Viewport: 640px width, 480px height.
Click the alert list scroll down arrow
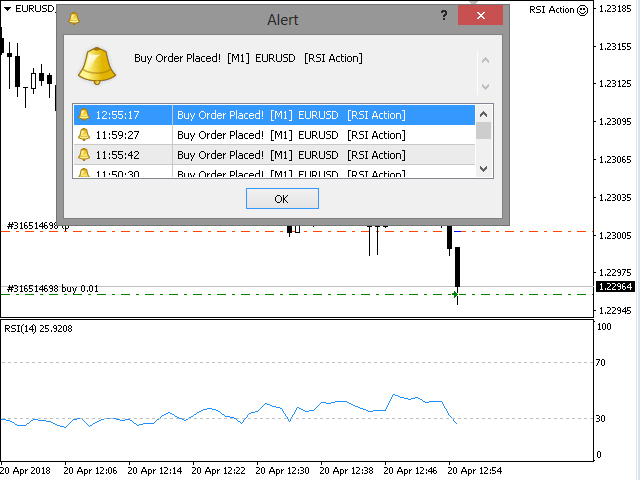484,169
